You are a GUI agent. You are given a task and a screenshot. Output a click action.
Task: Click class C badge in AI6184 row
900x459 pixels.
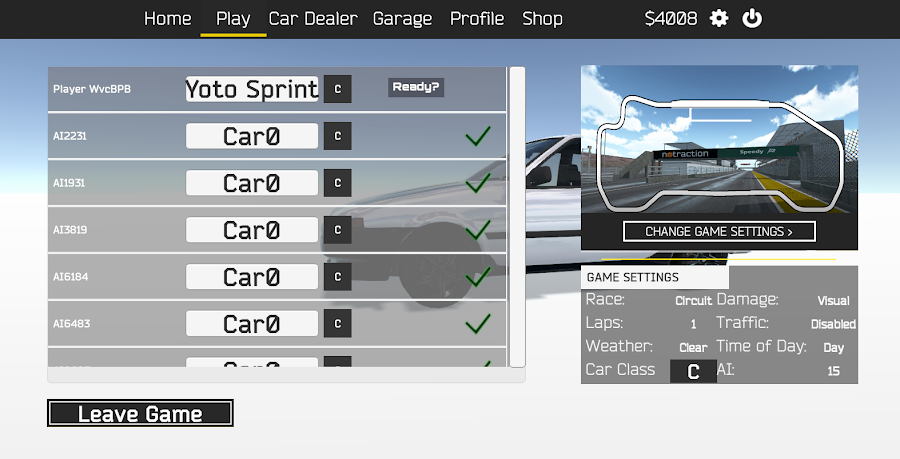click(x=337, y=277)
